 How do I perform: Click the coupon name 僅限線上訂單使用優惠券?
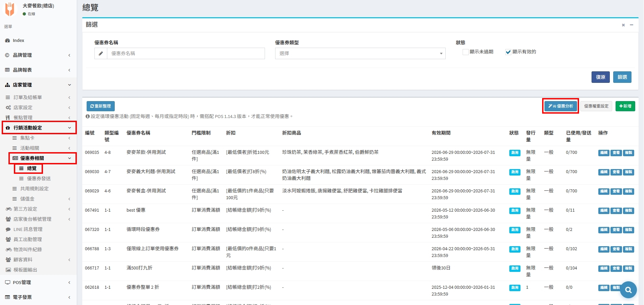[x=153, y=249]
